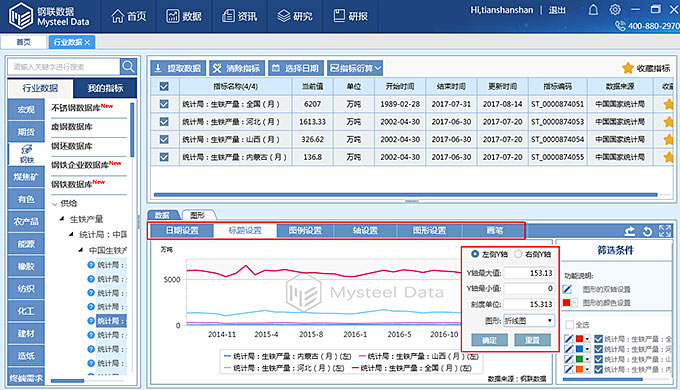The width and height of the screenshot is (680, 390).
Task: Open the 图例设置 settings tab
Action: coord(305,230)
